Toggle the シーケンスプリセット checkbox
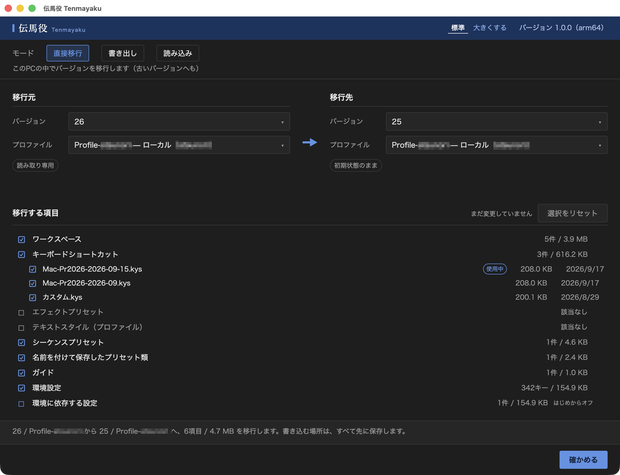The width and height of the screenshot is (620, 475). point(21,343)
